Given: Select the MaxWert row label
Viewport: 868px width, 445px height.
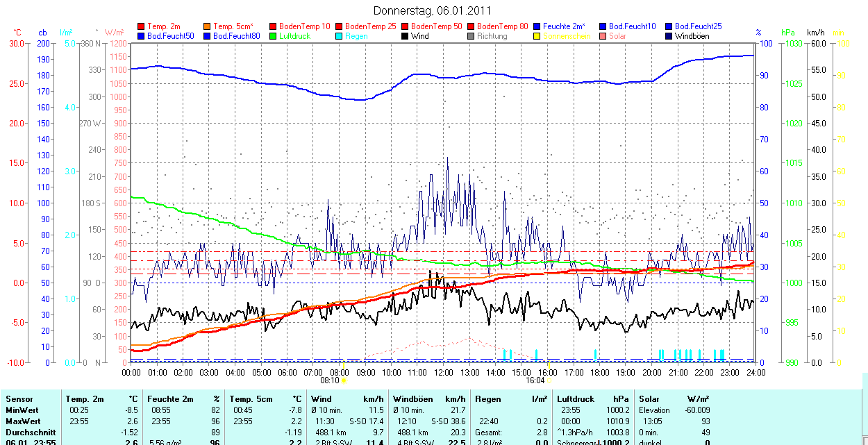Looking at the screenshot, I should pyautogui.click(x=23, y=421).
